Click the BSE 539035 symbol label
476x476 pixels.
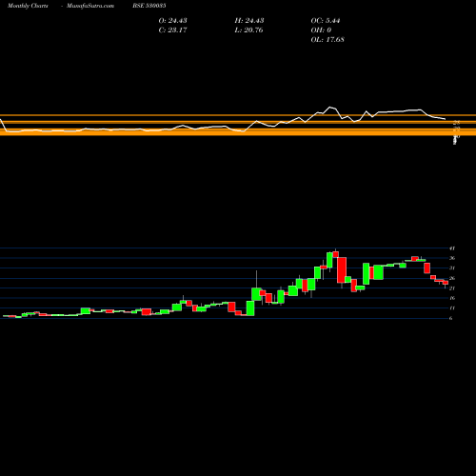tap(149, 6)
